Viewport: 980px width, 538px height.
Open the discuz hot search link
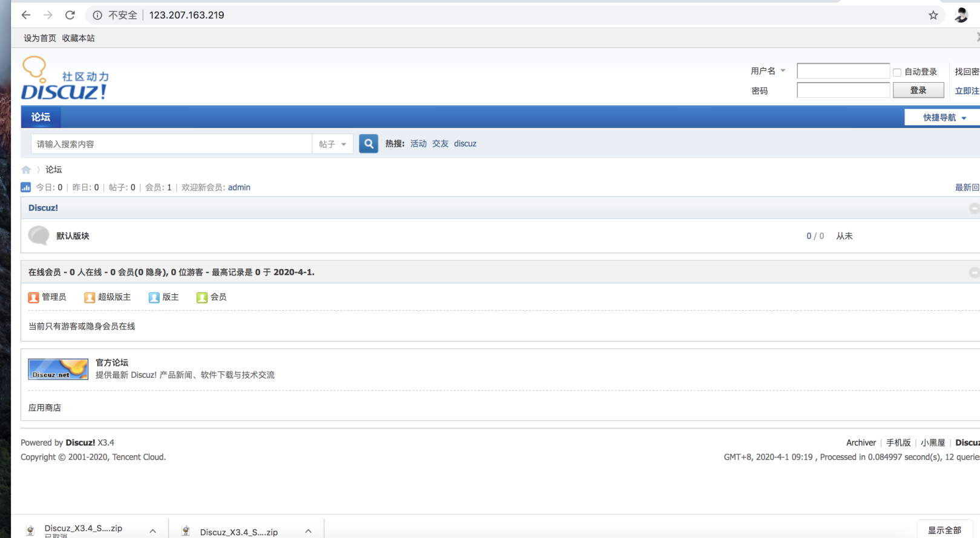click(465, 144)
